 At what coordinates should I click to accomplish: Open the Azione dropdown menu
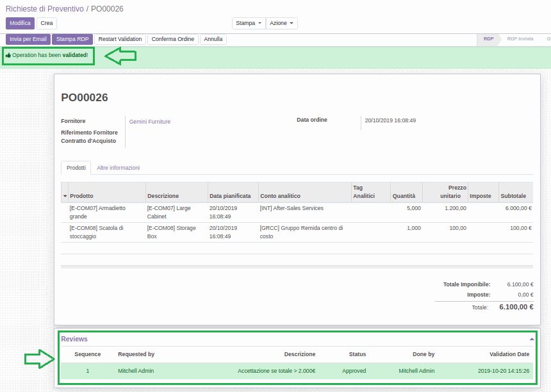[281, 22]
